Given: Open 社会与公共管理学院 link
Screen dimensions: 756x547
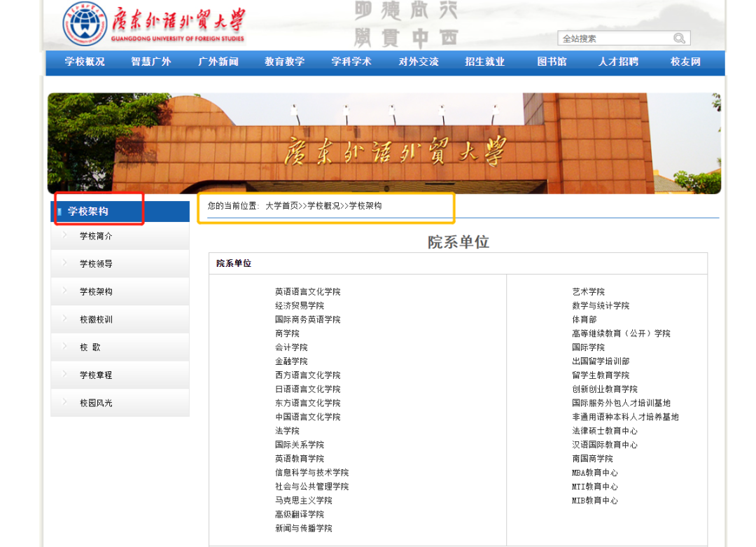Looking at the screenshot, I should click(x=312, y=487).
